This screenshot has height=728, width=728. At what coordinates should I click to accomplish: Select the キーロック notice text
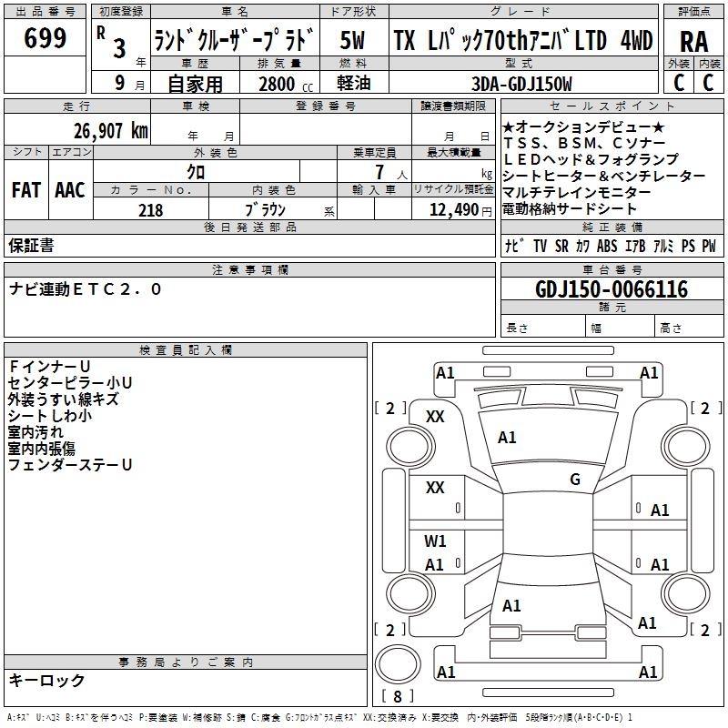click(x=47, y=681)
